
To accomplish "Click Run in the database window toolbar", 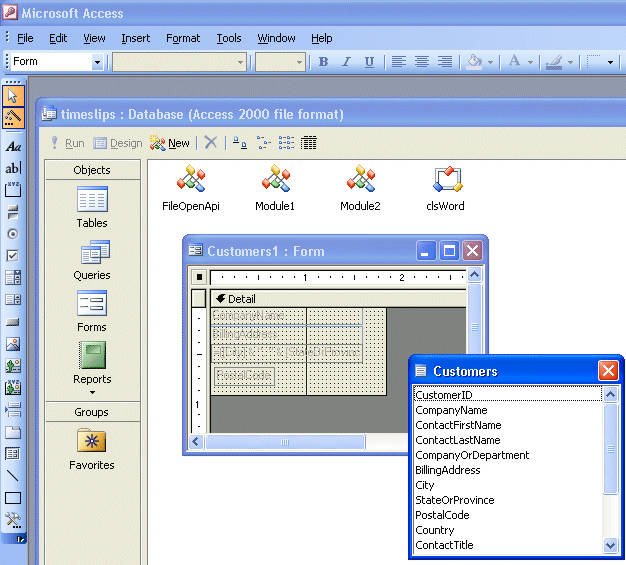I will point(67,143).
